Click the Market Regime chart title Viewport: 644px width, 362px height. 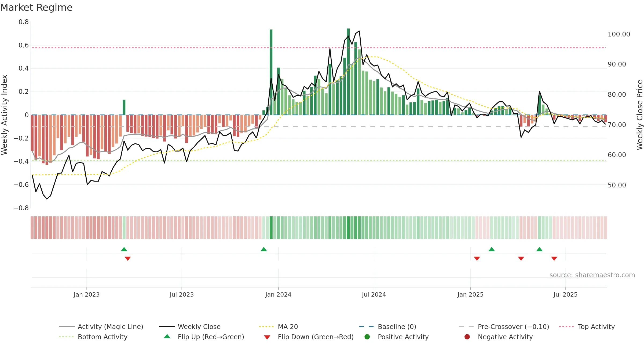point(36,8)
